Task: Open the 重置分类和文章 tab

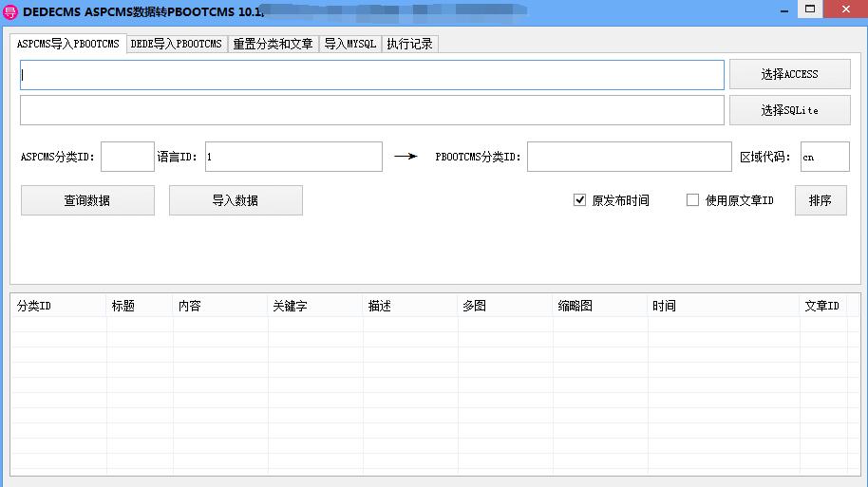Action: [x=273, y=44]
